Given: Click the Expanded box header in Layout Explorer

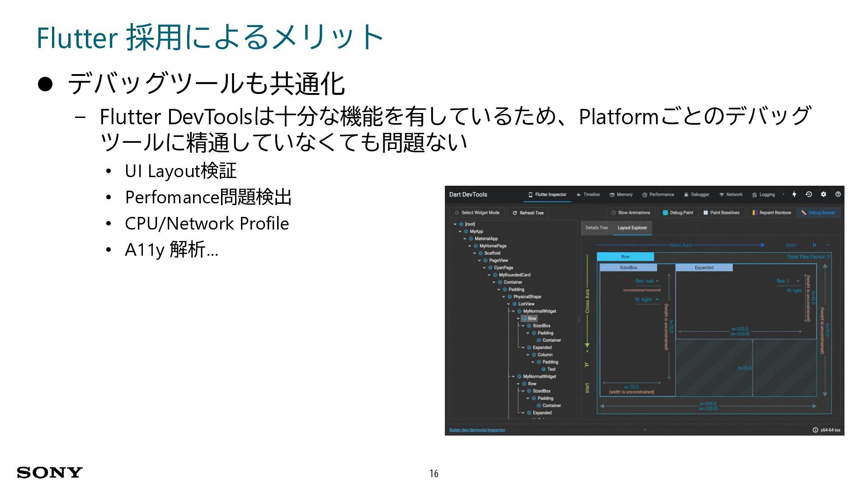Looking at the screenshot, I should click(x=704, y=267).
